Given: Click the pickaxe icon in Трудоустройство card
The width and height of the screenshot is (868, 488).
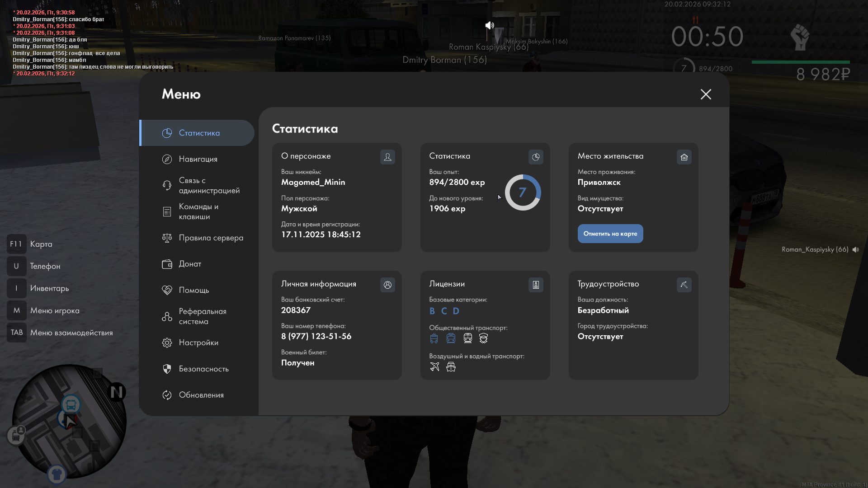Looking at the screenshot, I should click(x=684, y=285).
